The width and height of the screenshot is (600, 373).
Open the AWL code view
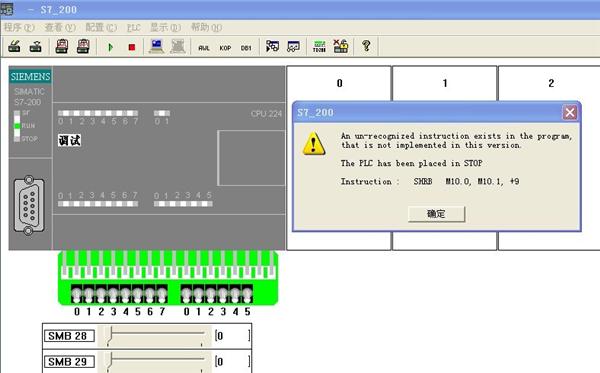point(204,48)
